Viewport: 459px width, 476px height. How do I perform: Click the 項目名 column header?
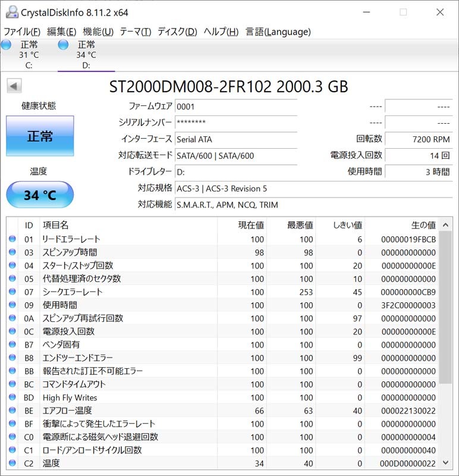point(128,225)
